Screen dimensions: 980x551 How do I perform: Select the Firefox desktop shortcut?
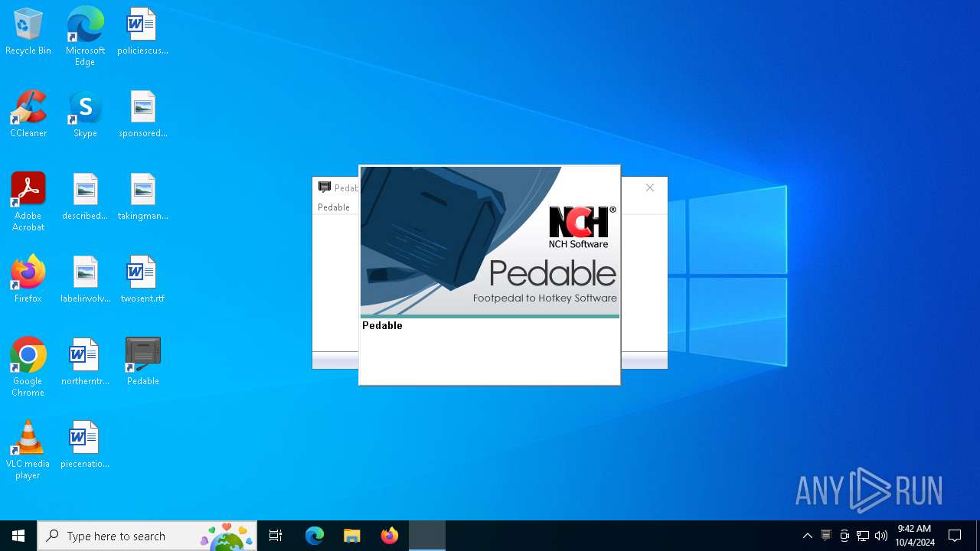tap(28, 280)
